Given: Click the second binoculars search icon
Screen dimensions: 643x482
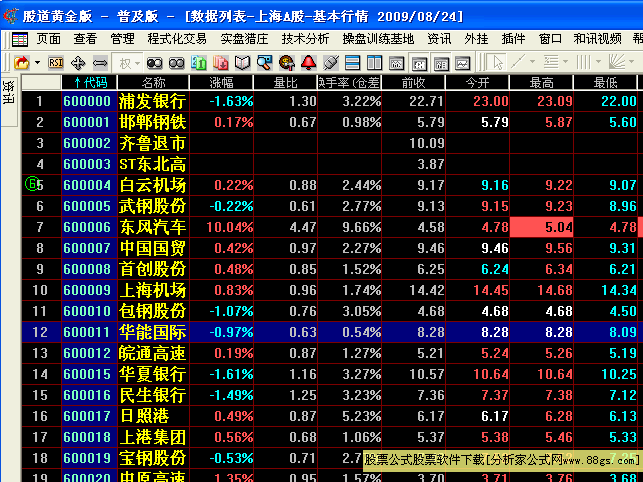Looking at the screenshot, I should click(x=177, y=63).
